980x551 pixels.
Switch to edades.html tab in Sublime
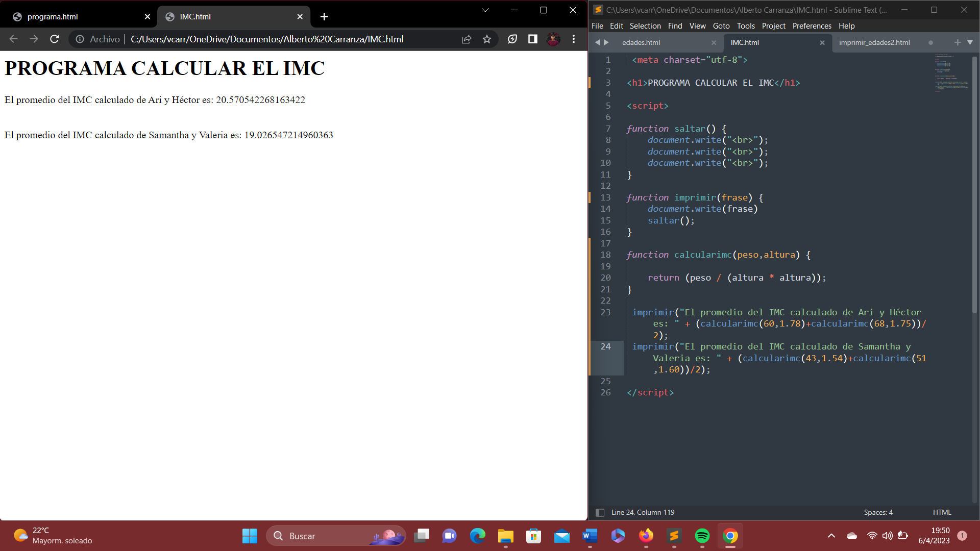click(641, 42)
